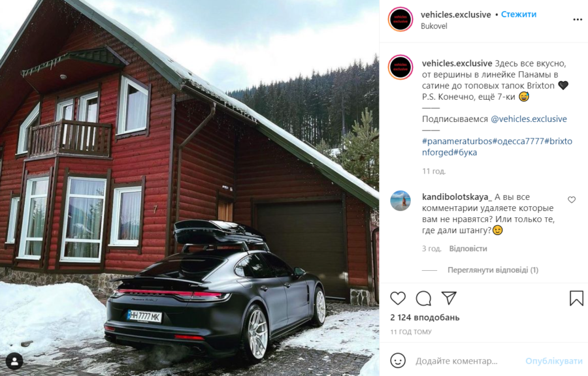Reply to the comment with Відповісти

(468, 248)
